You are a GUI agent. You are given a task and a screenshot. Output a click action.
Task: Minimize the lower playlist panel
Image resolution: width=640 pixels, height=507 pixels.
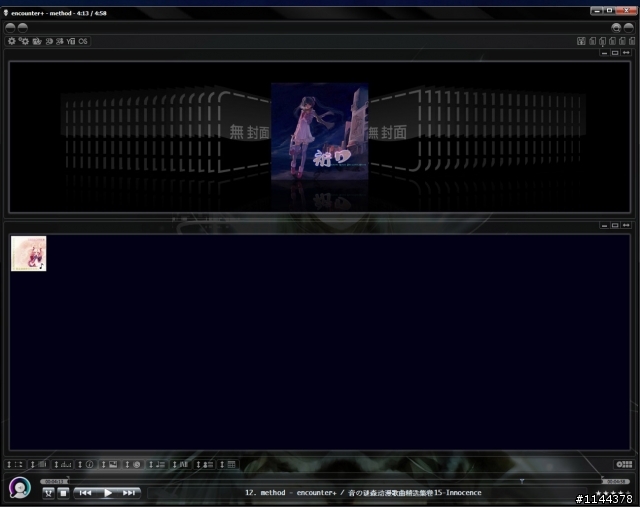click(x=604, y=225)
